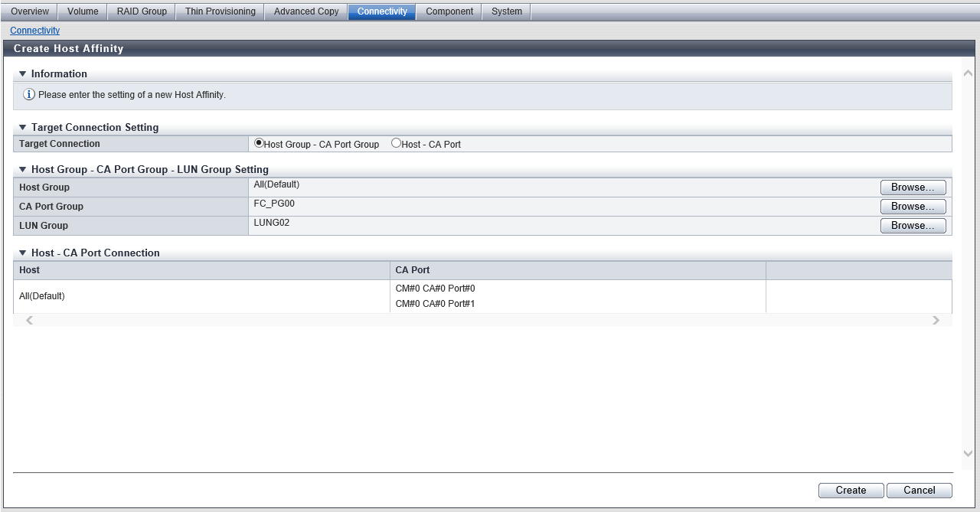Go to the RAID Group tab
This screenshot has width=980, height=512.
pos(142,11)
